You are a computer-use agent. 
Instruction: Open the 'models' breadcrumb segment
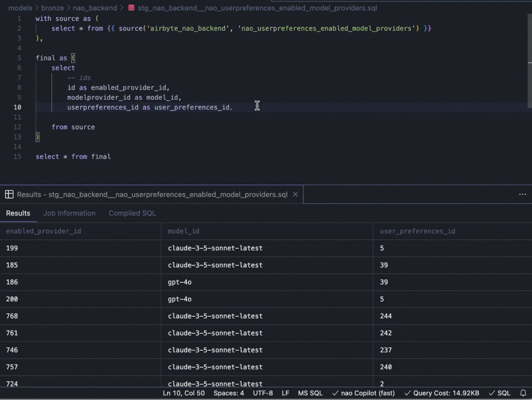click(x=20, y=8)
